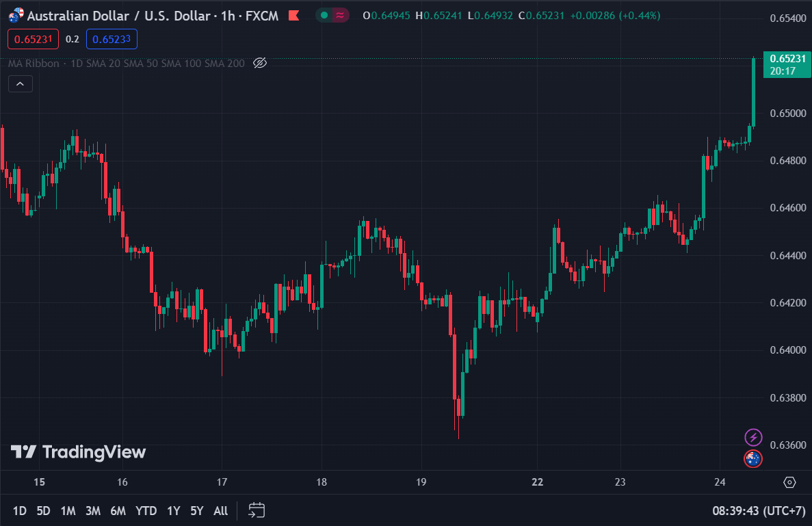Open timezone menu showing 08:39:43 (UTC+7)
Image resolution: width=812 pixels, height=526 pixels.
point(759,511)
